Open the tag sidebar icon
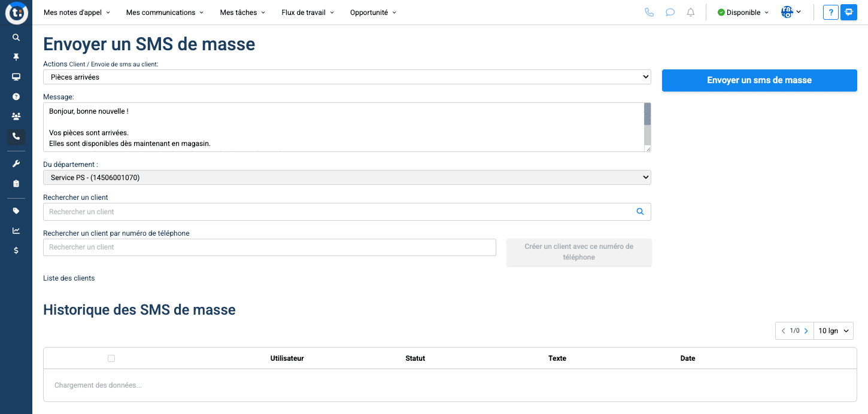The image size is (868, 414). [16, 211]
